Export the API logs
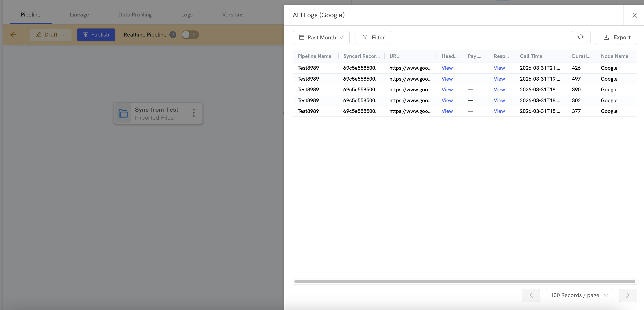The height and width of the screenshot is (310, 644). (x=616, y=37)
